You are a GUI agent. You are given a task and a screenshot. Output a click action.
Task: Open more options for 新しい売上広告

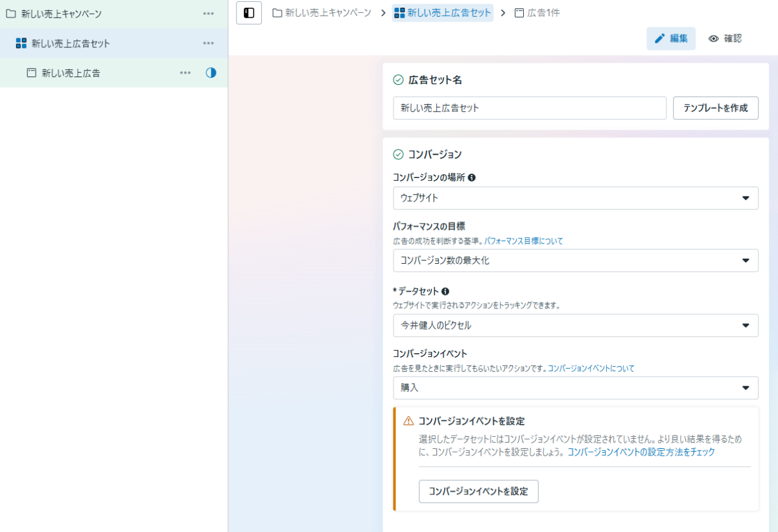coord(185,73)
